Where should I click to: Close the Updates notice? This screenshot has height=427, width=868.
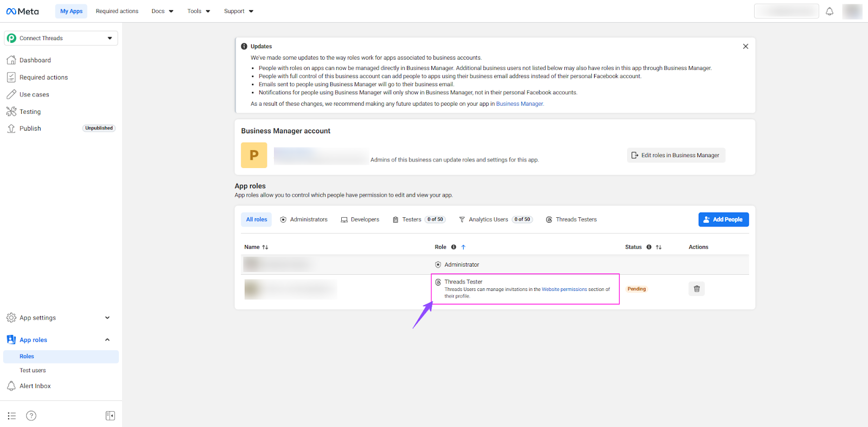coord(745,47)
